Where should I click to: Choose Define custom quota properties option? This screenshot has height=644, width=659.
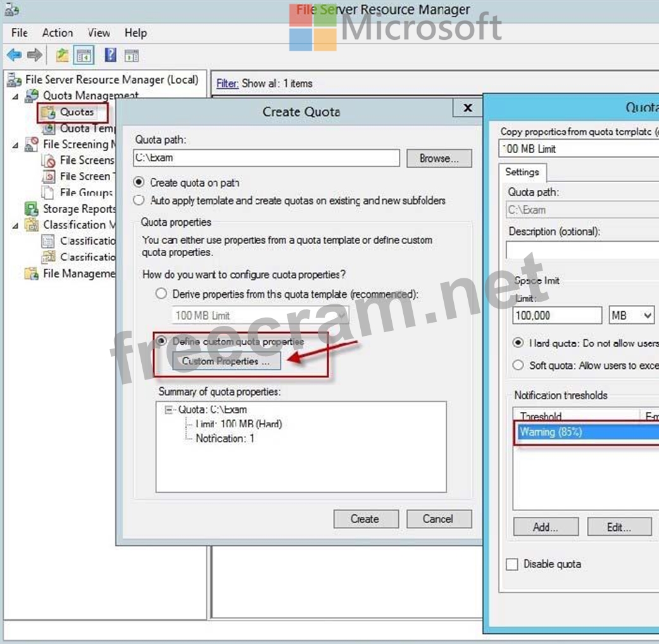coord(161,341)
